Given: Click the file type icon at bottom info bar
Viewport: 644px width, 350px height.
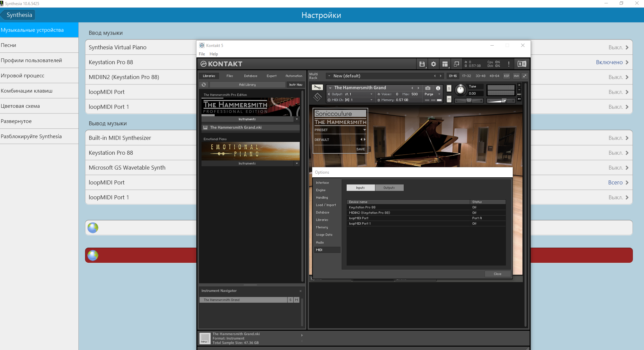Looking at the screenshot, I should click(x=205, y=338).
